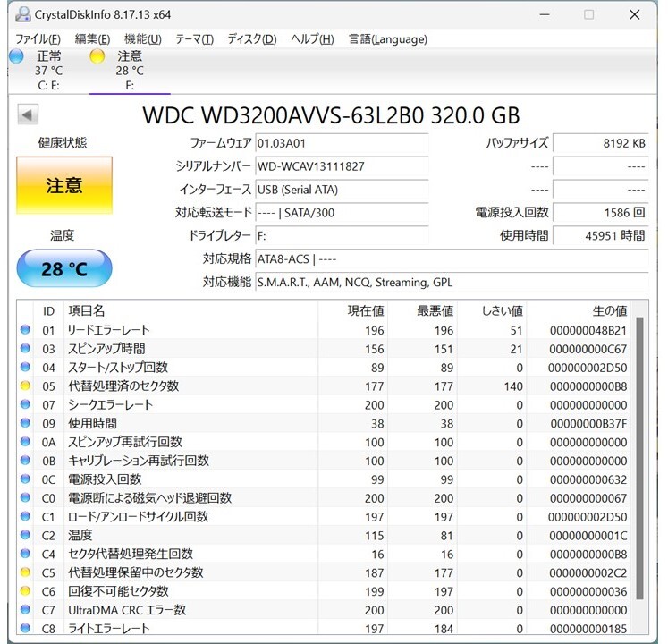Click the yellow 注意 health status button
Screen dimensions: 668x644
coord(64,185)
